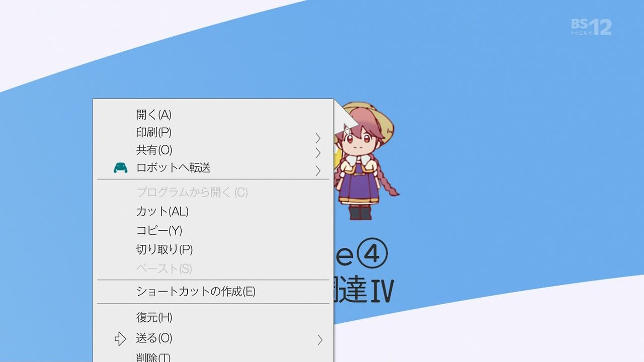
Task: Select コピー(Y) menu item
Action: (x=213, y=230)
